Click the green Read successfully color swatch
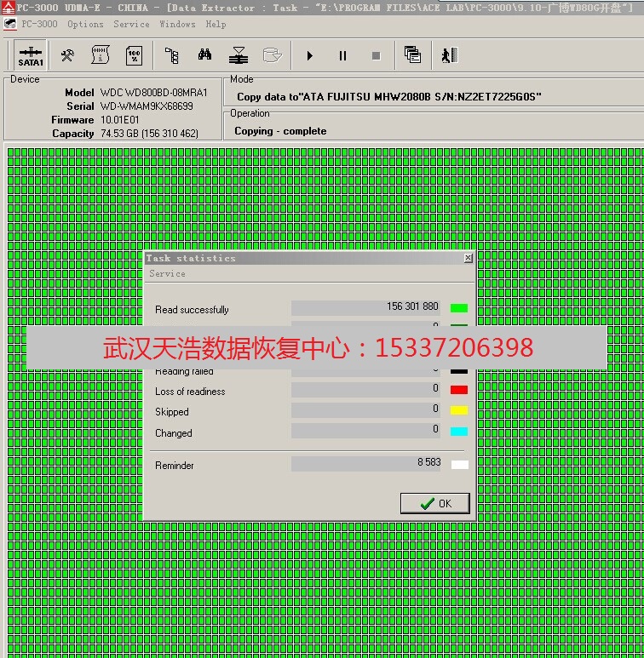The image size is (644, 658). pos(459,308)
